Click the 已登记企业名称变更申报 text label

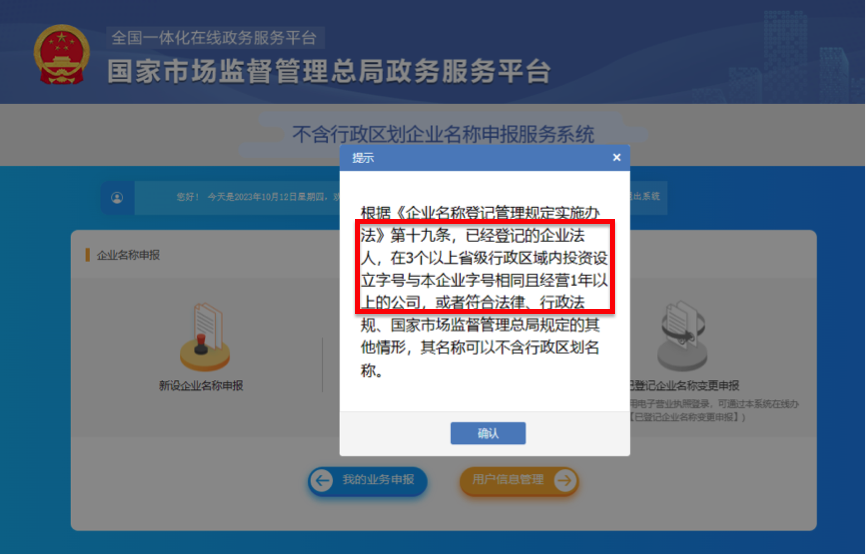685,385
